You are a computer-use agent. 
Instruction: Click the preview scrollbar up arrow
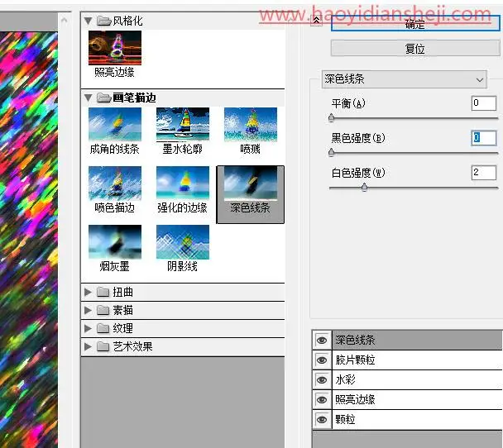(65, 21)
